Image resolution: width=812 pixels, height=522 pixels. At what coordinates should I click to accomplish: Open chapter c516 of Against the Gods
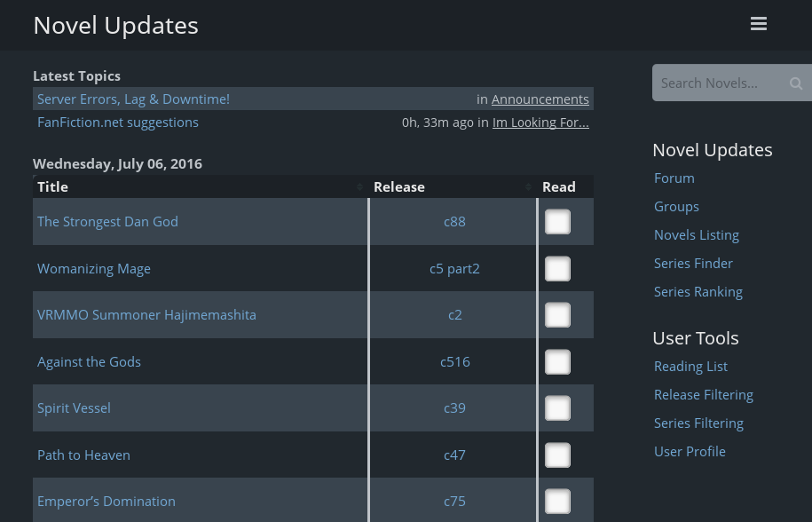coord(454,361)
